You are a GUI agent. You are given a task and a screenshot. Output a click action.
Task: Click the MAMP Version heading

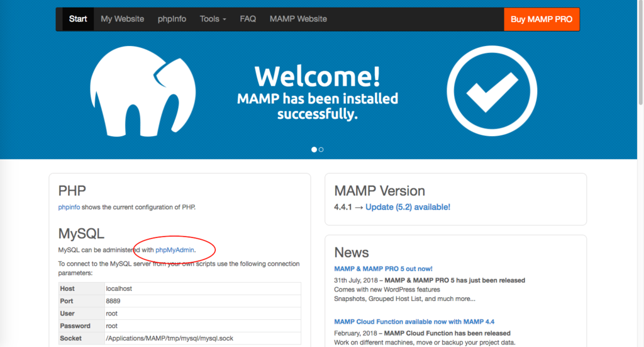point(379,191)
